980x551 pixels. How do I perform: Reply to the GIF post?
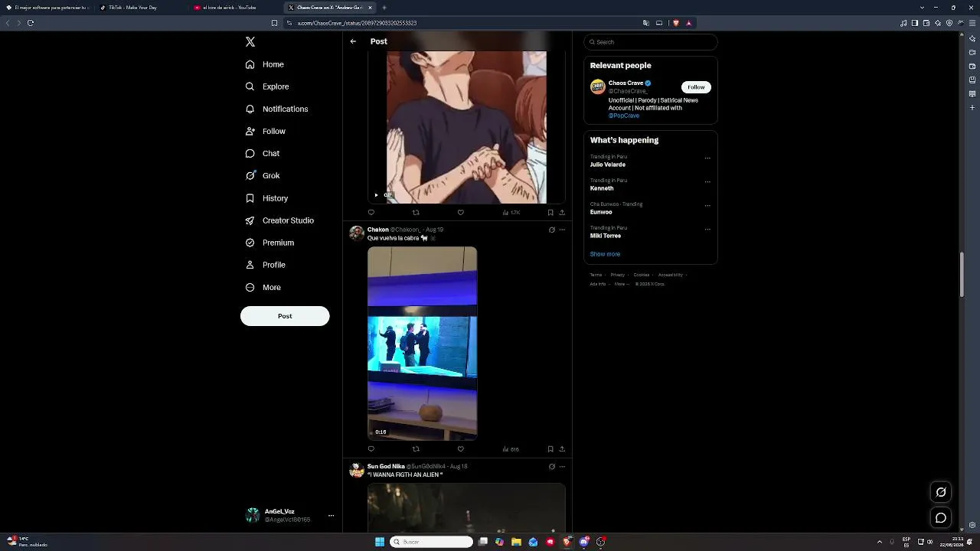(371, 213)
